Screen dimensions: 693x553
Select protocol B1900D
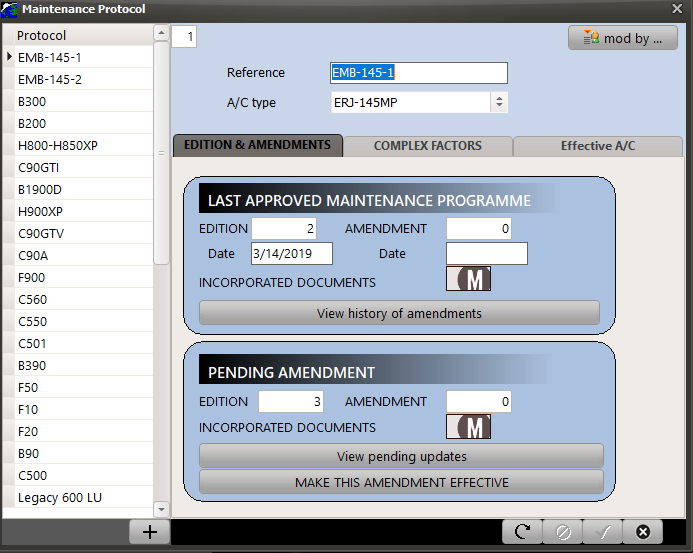point(84,190)
